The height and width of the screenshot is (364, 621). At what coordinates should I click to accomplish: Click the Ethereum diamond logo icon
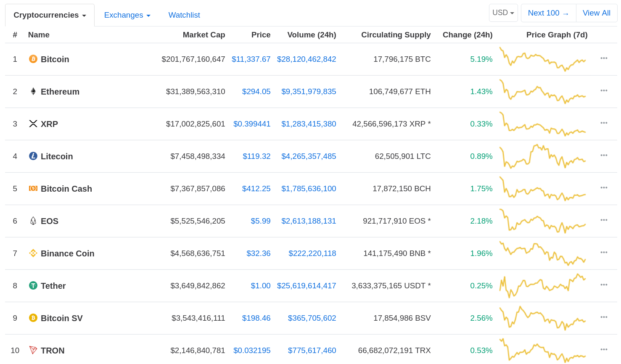[33, 91]
